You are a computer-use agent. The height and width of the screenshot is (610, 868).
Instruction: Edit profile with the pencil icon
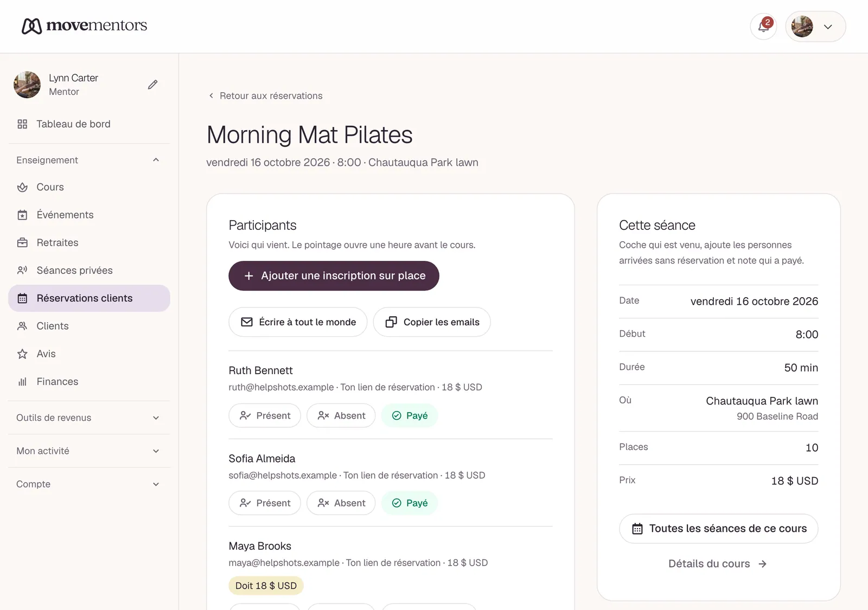coord(153,85)
